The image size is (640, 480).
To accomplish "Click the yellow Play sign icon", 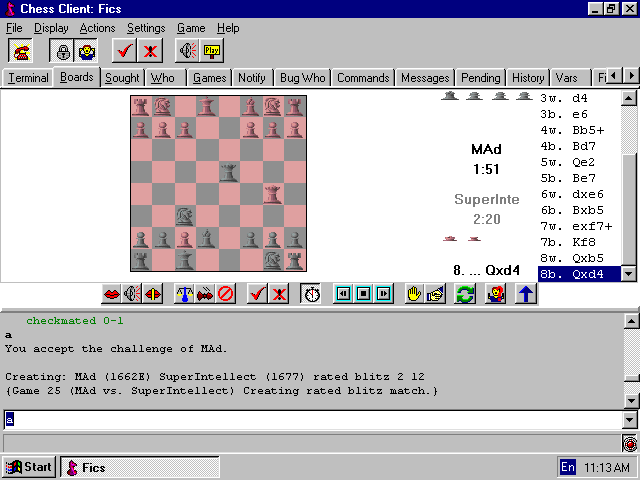I will 212,51.
